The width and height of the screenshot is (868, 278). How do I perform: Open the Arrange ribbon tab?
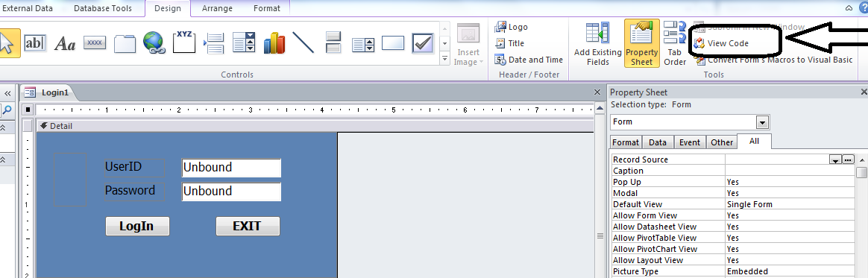point(218,8)
